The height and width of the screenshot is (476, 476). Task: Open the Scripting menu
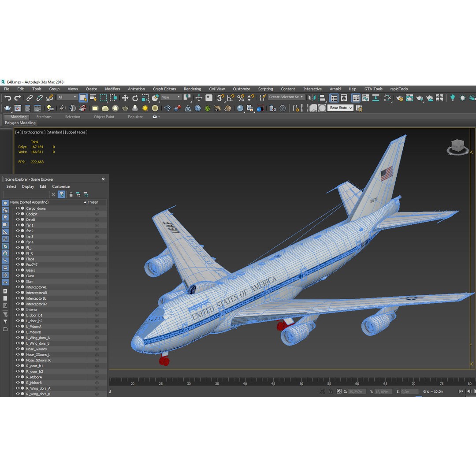pos(265,89)
